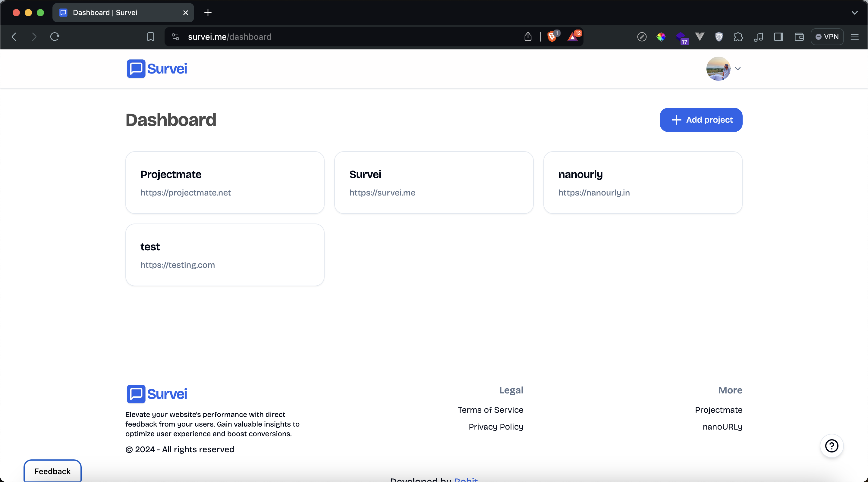Click the Dashboard heading text
Image resolution: width=868 pixels, height=482 pixels.
(x=171, y=120)
